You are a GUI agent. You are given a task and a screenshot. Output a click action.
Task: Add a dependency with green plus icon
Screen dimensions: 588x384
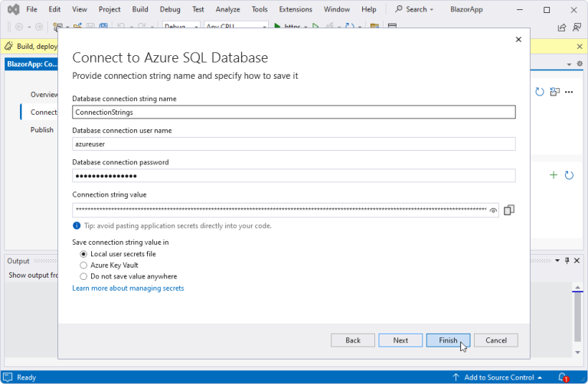(x=554, y=175)
